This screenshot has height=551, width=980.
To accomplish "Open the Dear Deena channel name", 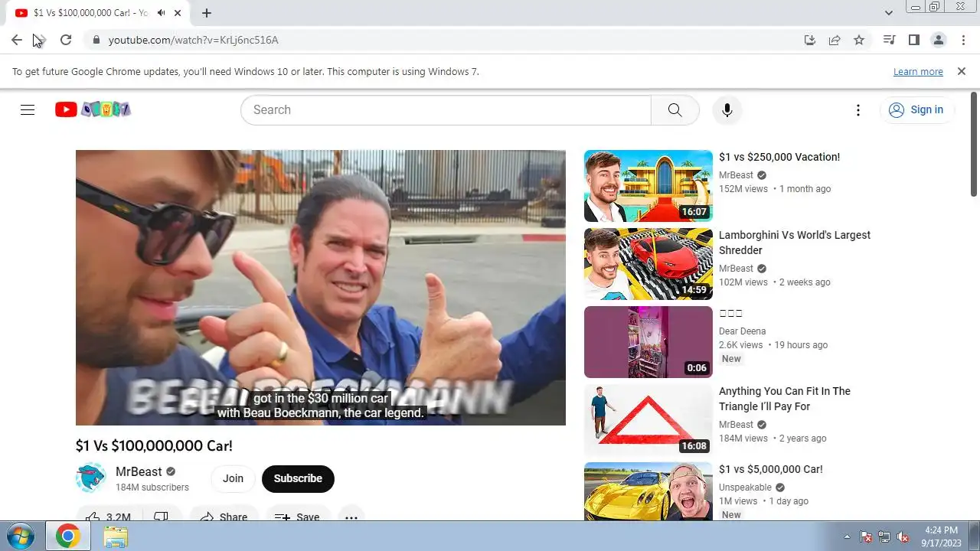I will pyautogui.click(x=742, y=331).
